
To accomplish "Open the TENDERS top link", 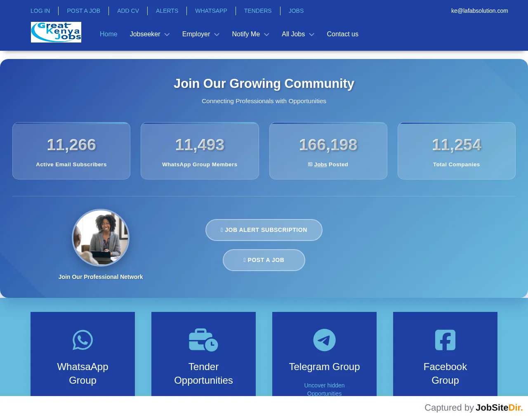I will click(258, 11).
